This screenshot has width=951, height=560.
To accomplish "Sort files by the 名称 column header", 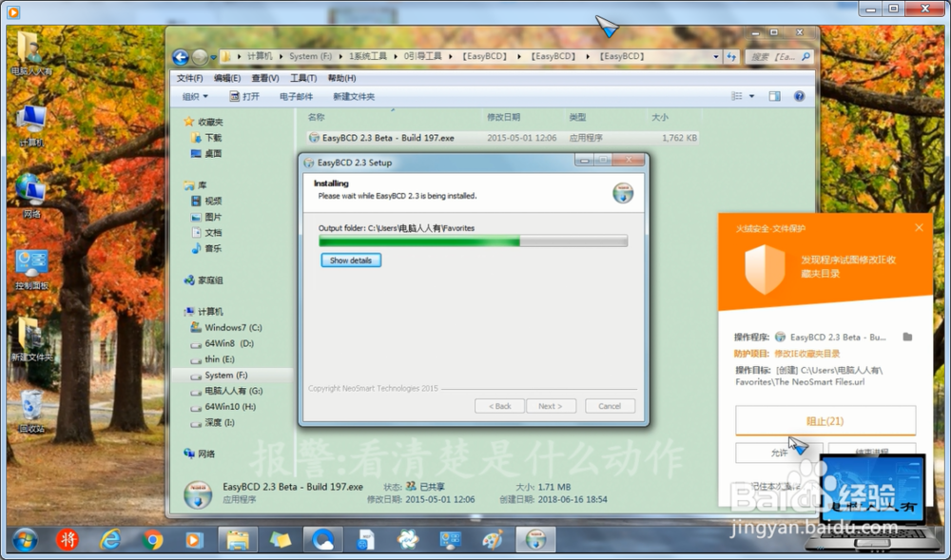I will (x=316, y=117).
